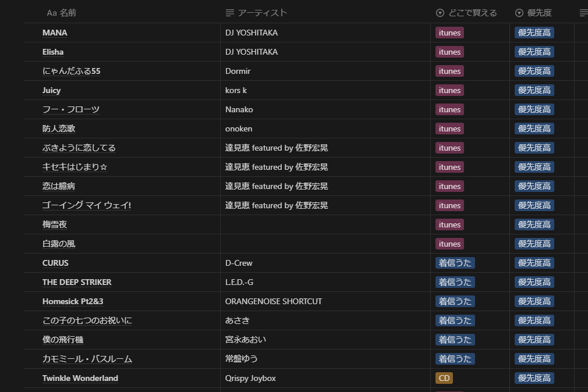Open the MANA page

tap(55, 33)
